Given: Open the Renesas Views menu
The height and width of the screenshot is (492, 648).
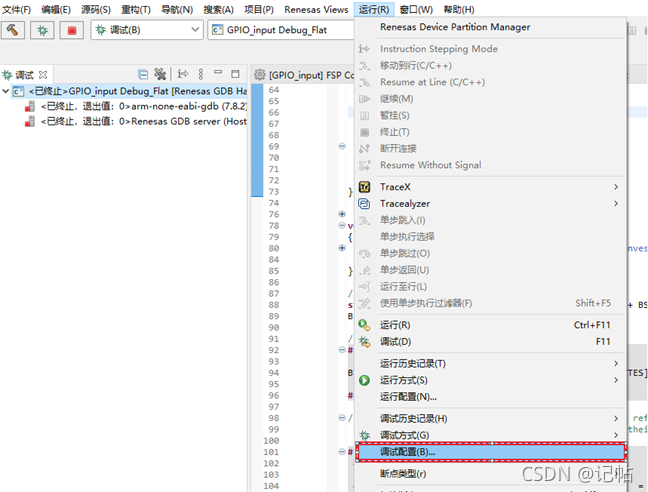Looking at the screenshot, I should [316, 9].
